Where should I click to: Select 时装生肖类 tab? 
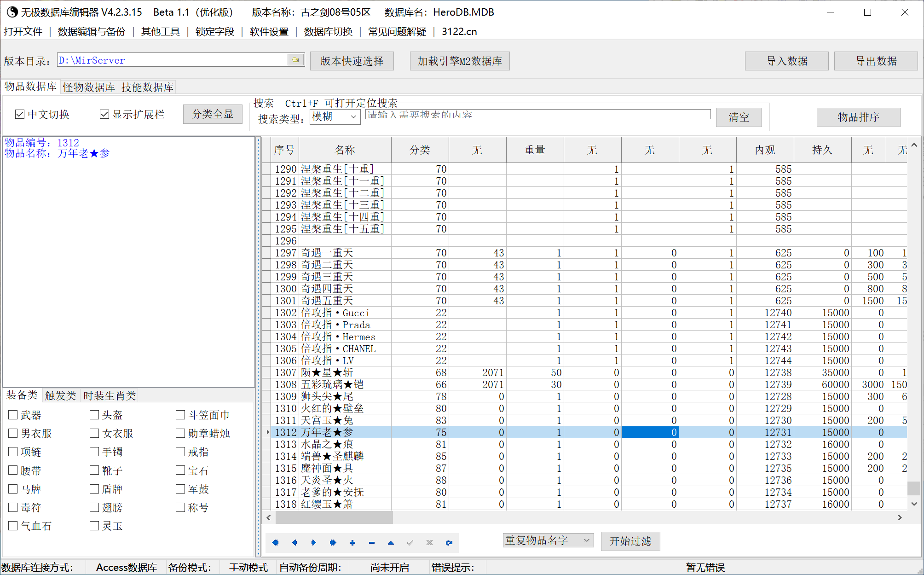pyautogui.click(x=110, y=395)
